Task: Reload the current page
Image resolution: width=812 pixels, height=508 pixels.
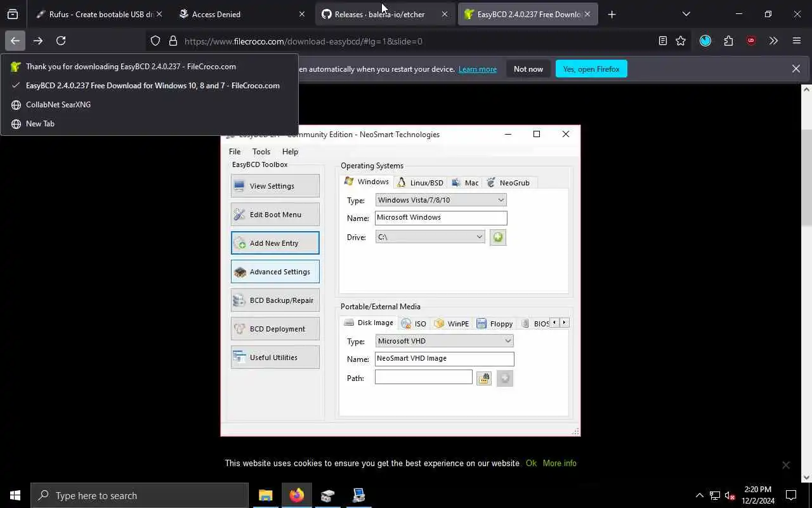Action: coord(61,41)
